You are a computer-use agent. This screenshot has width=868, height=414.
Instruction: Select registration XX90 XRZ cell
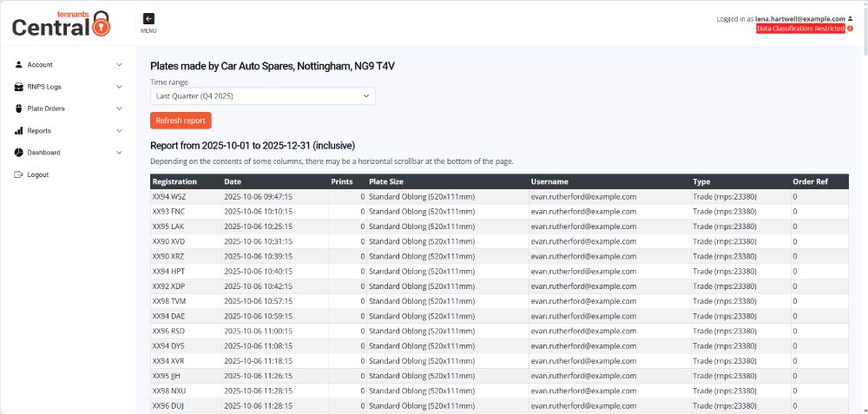(x=186, y=256)
